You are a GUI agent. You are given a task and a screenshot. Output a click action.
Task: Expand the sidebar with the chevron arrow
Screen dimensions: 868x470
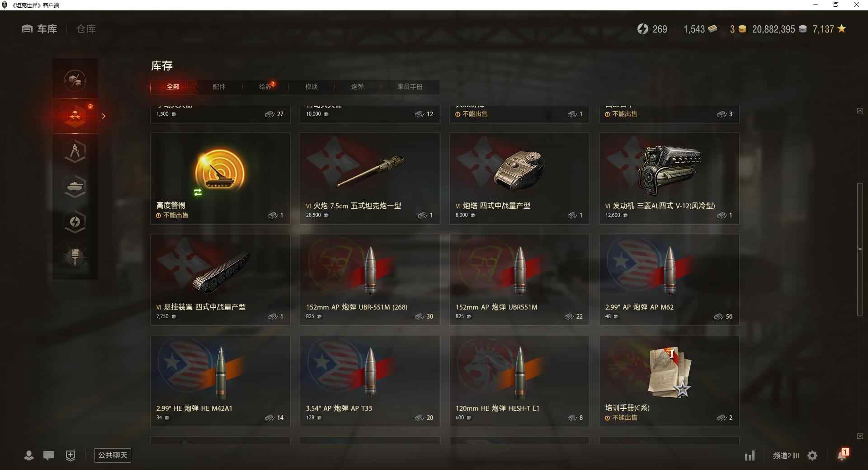click(x=104, y=116)
